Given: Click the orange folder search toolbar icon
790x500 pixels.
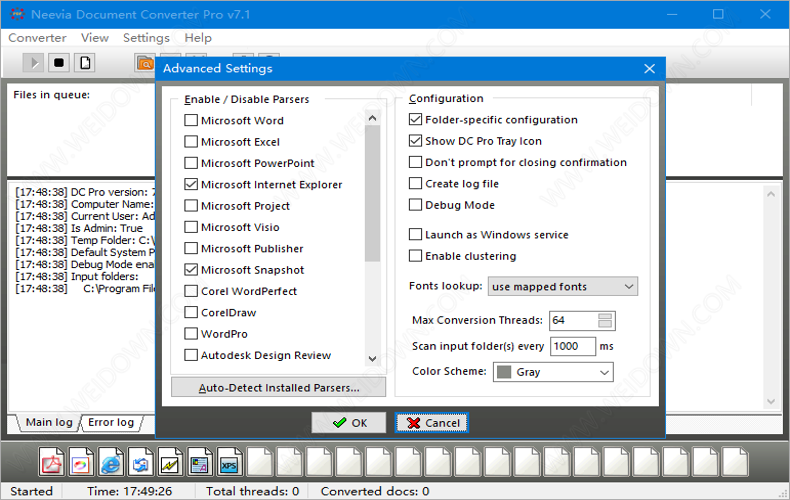Looking at the screenshot, I should [x=146, y=63].
